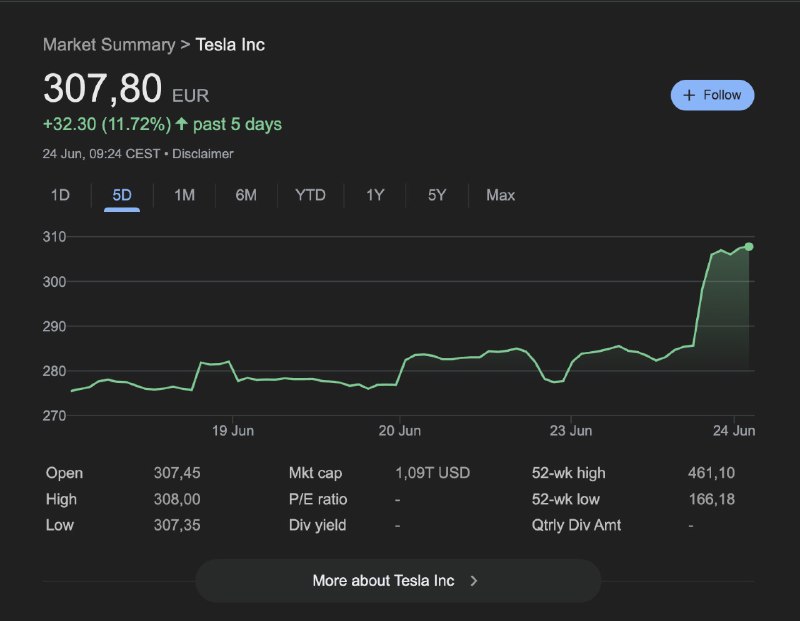Show the 1Y chart range
Image resolution: width=800 pixels, height=621 pixels.
[375, 195]
